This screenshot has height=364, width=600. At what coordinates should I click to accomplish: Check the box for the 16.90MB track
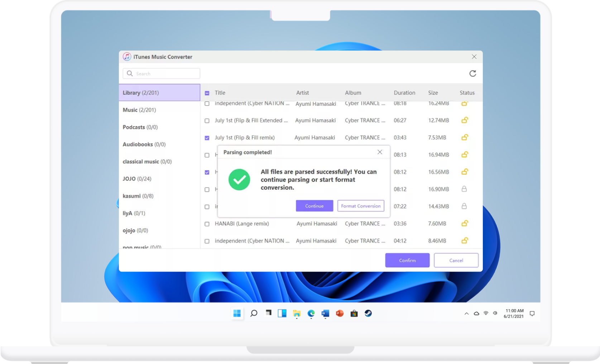point(207,190)
